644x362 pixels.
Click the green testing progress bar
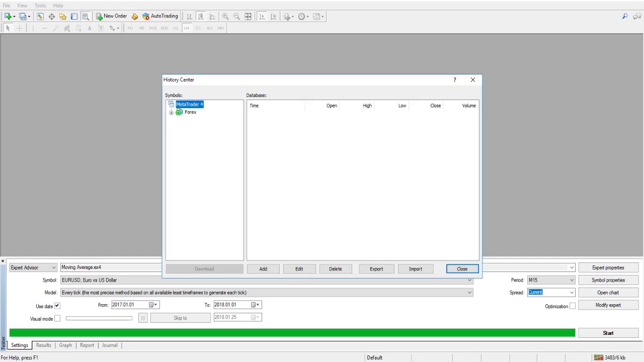(x=292, y=333)
